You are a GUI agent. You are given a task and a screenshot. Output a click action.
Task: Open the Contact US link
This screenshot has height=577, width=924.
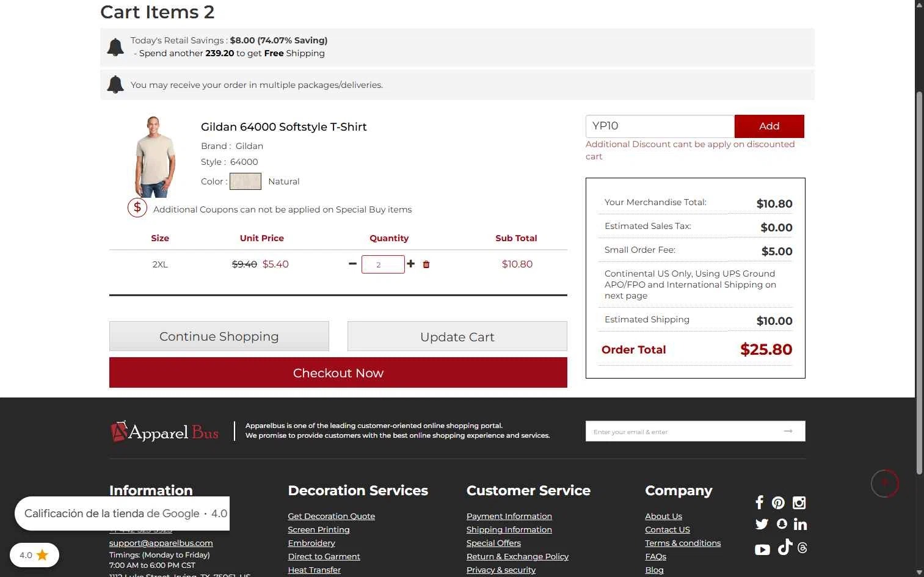click(668, 529)
